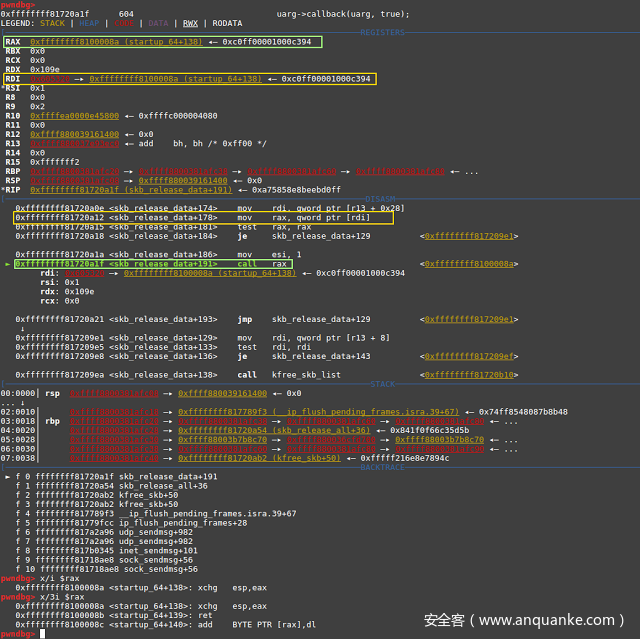This screenshot has width=640, height=639.
Task: Click the asterisk marker beside RIP register
Action: (3, 189)
